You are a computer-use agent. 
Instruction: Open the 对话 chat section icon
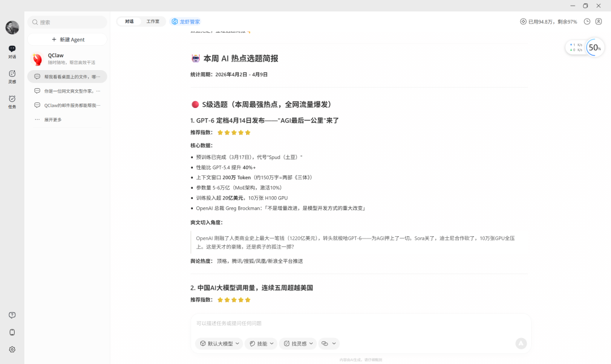pos(12,51)
